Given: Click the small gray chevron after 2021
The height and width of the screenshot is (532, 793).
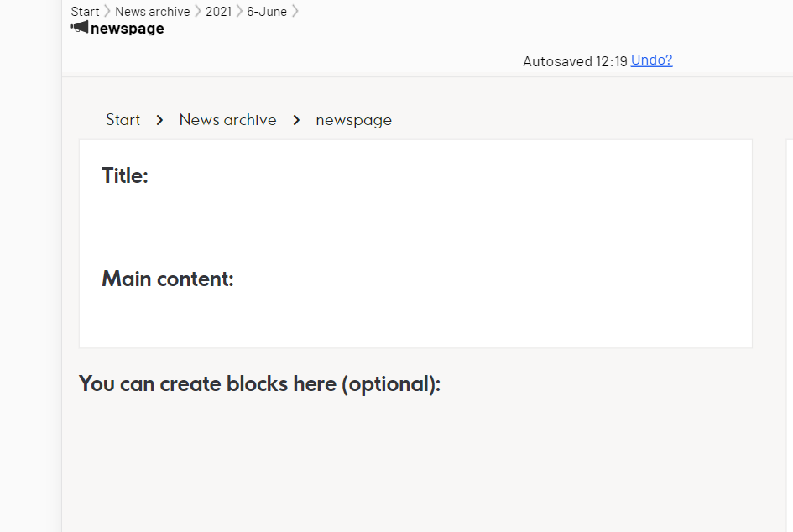Looking at the screenshot, I should pos(239,12).
